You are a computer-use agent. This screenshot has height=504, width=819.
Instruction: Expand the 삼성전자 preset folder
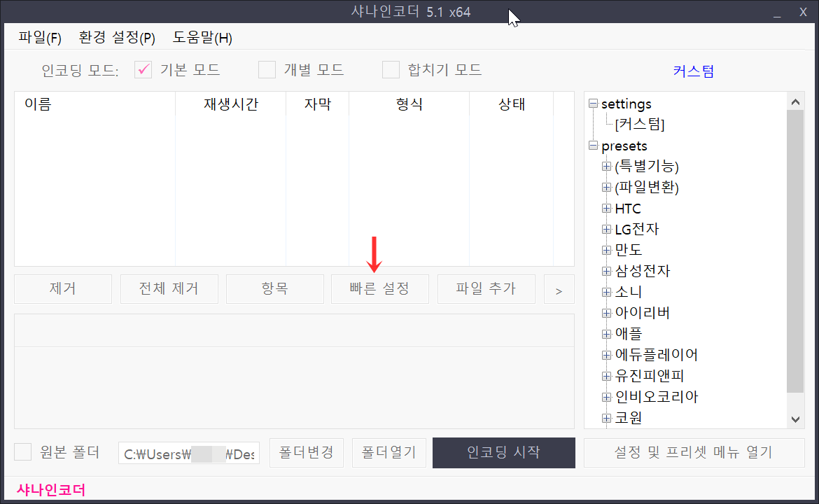606,270
